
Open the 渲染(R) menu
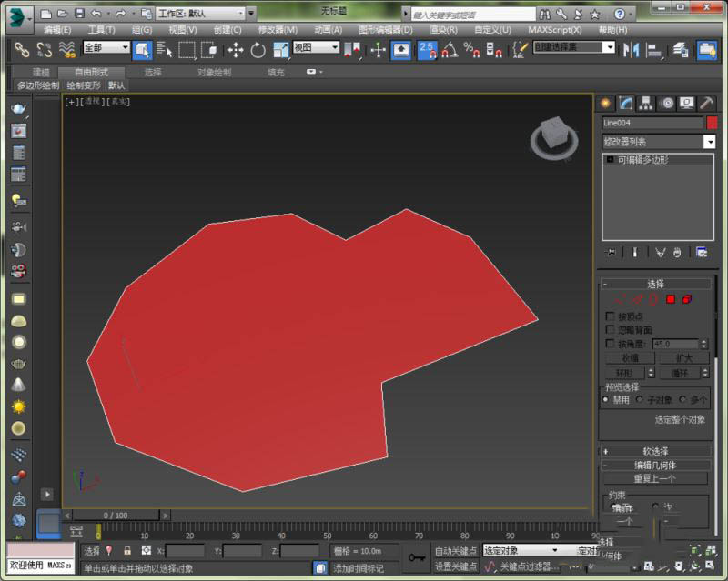442,30
